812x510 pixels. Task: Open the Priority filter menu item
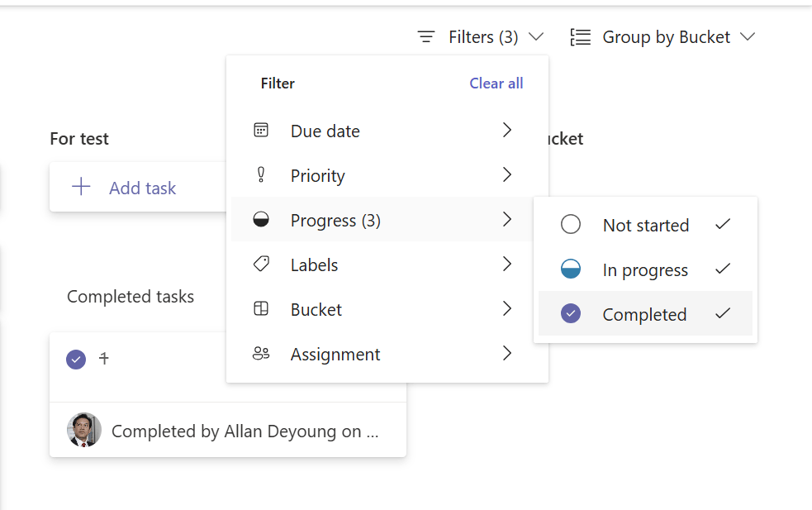(318, 175)
